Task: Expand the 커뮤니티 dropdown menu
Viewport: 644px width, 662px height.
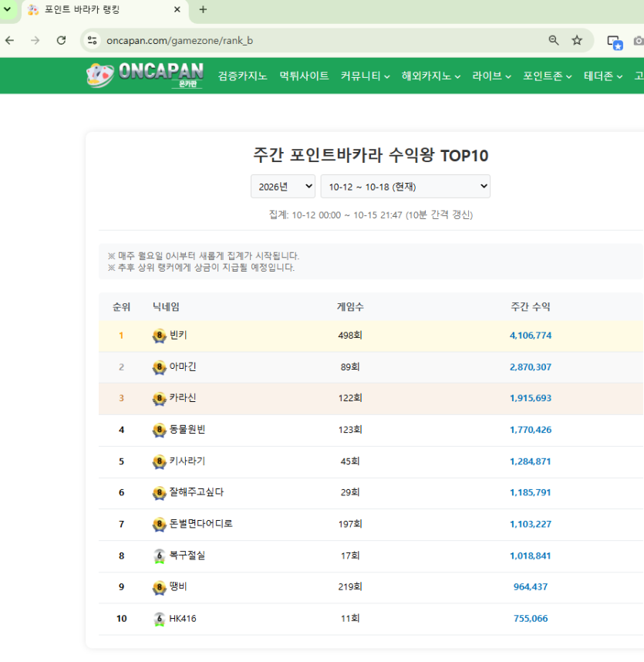Action: pyautogui.click(x=365, y=76)
